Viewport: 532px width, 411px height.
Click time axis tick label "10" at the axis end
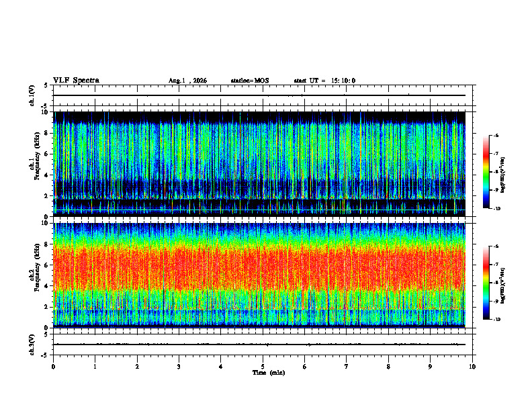tap(472, 367)
